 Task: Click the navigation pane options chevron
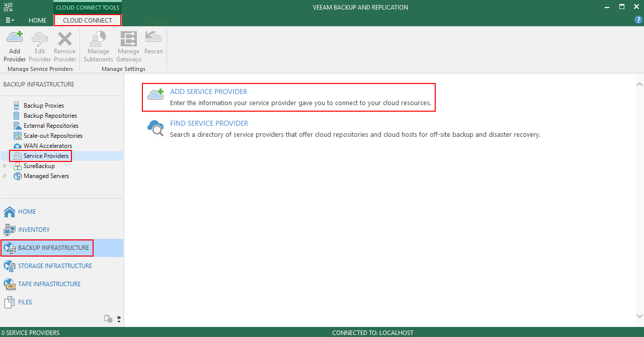[119, 318]
